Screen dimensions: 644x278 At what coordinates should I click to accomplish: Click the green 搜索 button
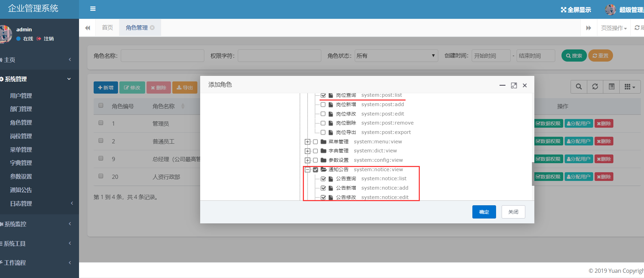(x=574, y=56)
